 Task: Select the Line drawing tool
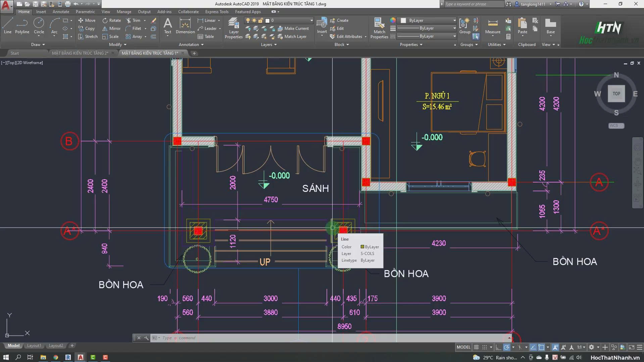tap(7, 26)
